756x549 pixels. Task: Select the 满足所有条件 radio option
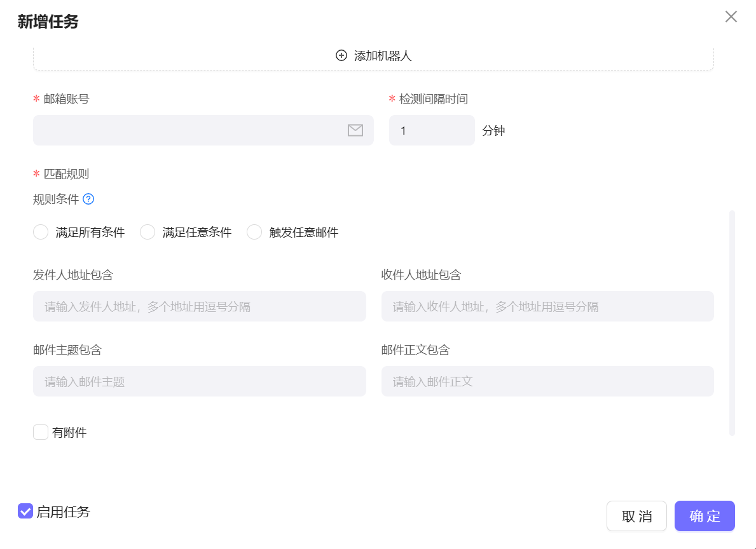41,232
